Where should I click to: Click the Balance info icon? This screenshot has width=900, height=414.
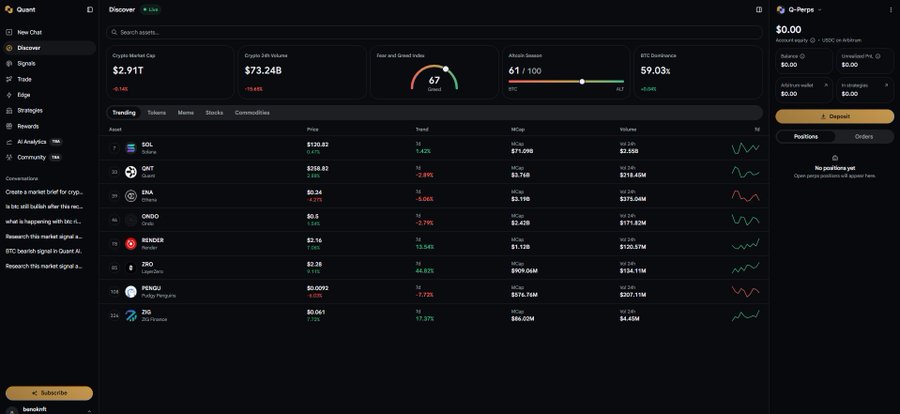[802, 56]
